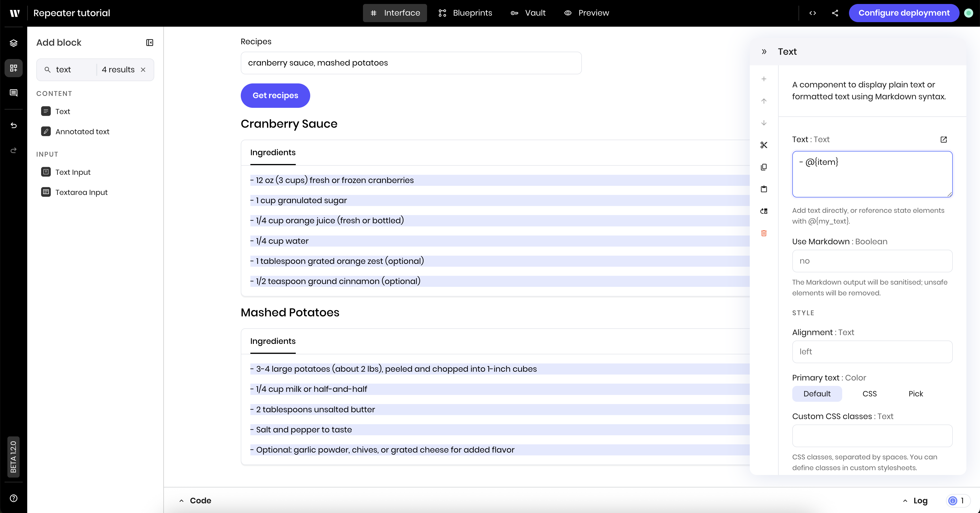The height and width of the screenshot is (513, 980).
Task: Click the scissors cut icon
Action: [x=764, y=145]
